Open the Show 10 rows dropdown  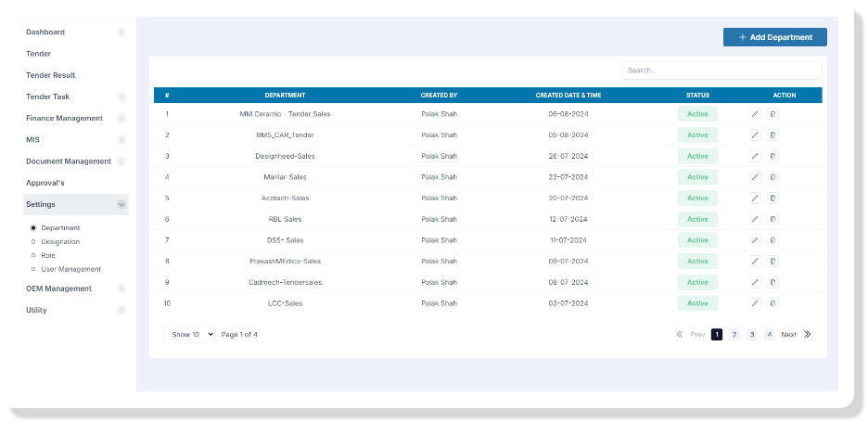coord(189,335)
